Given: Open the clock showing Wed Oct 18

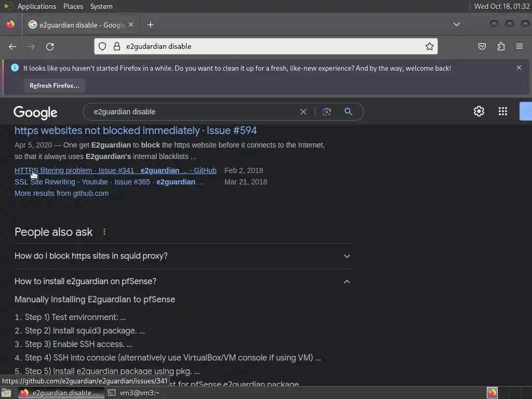Looking at the screenshot, I should (x=501, y=6).
